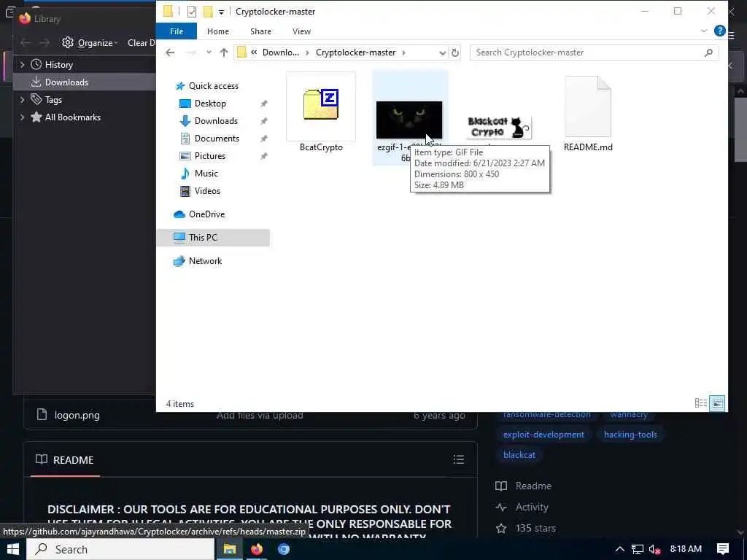Open address bar history dropdown
This screenshot has height=560, width=747.
coord(443,52)
